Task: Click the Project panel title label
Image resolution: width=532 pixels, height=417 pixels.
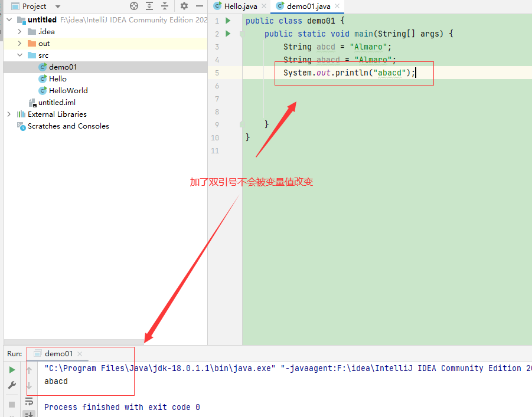Action: coord(34,6)
